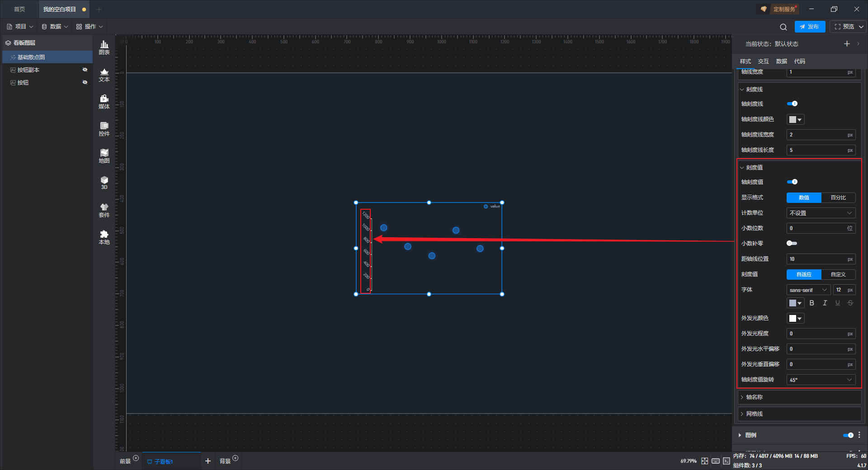Add a background layer with 背景 plus icon
The height and width of the screenshot is (470, 868).
235,458
